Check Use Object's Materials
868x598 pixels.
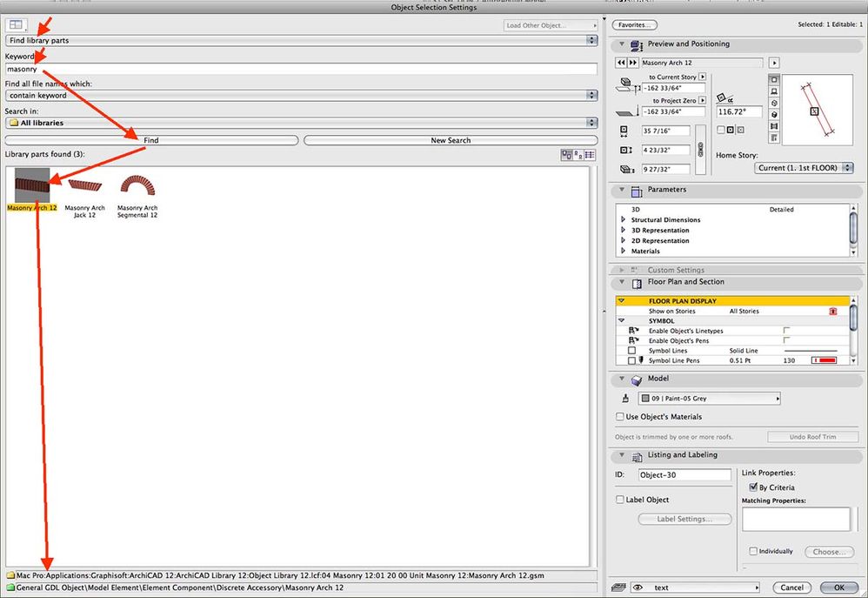(620, 417)
